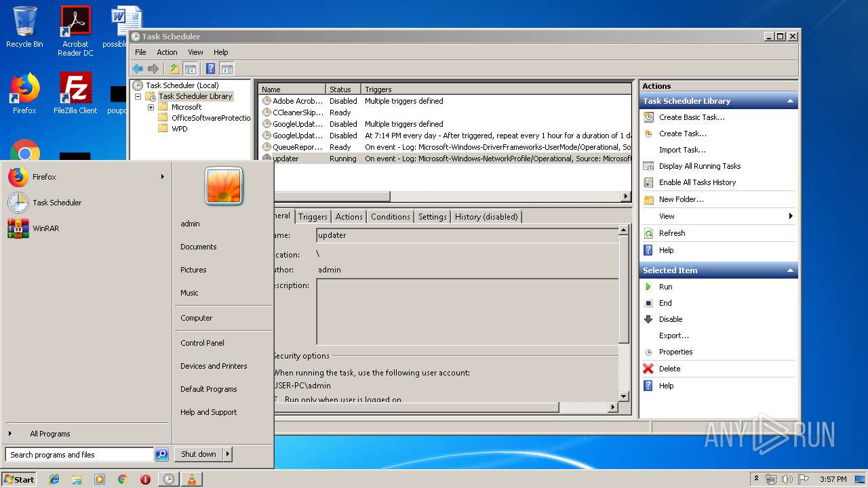Click the task Name field containing updater
Screen dimensions: 868x488
(467, 235)
